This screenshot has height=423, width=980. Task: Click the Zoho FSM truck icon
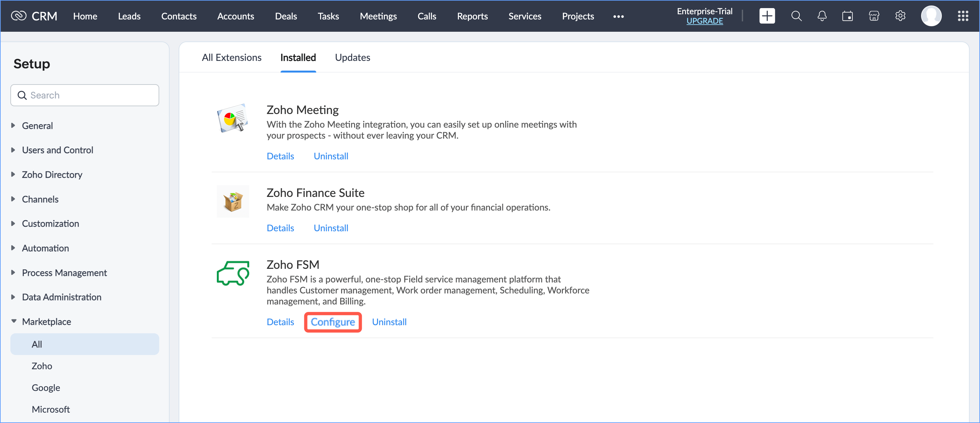point(233,273)
